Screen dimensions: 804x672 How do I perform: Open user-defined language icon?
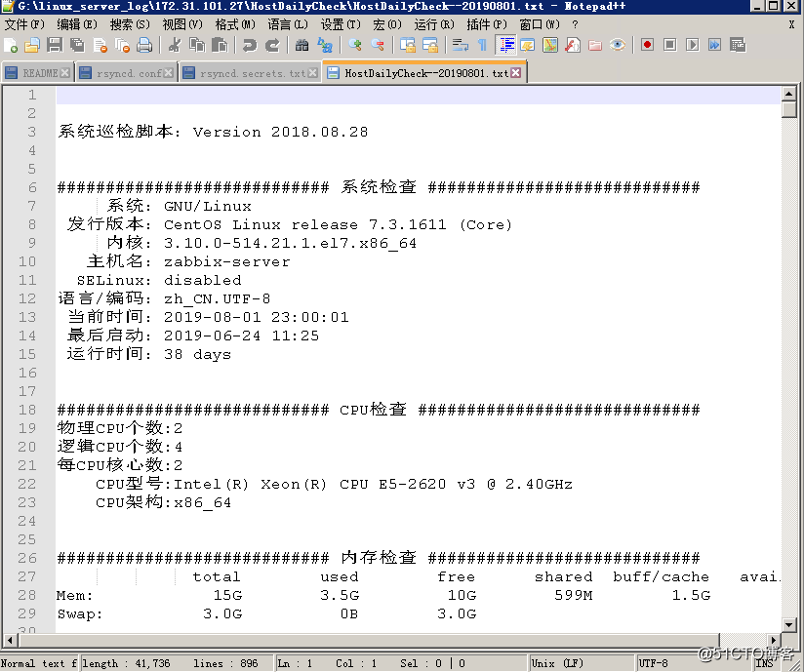(527, 45)
